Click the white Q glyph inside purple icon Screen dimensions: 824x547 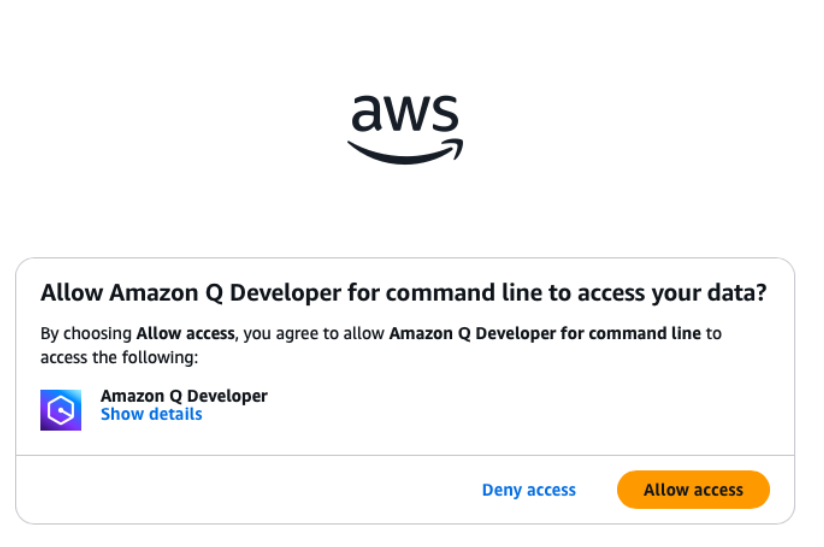61,410
